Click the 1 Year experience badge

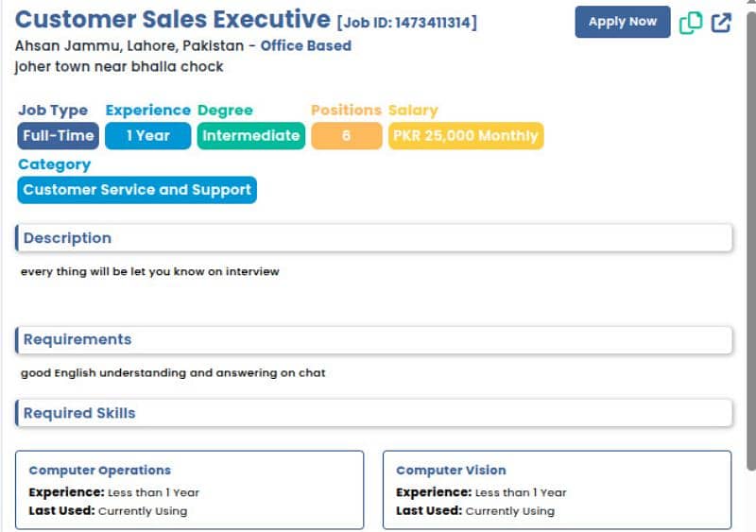tap(148, 135)
